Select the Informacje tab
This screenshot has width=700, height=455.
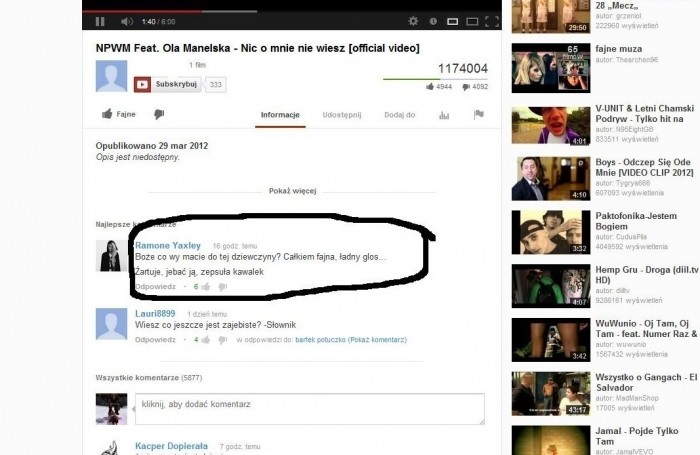[x=280, y=115]
